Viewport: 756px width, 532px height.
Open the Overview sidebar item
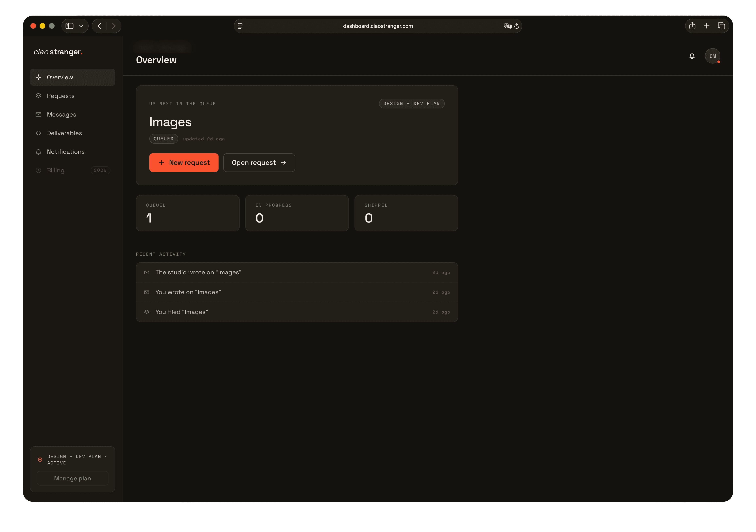72,77
